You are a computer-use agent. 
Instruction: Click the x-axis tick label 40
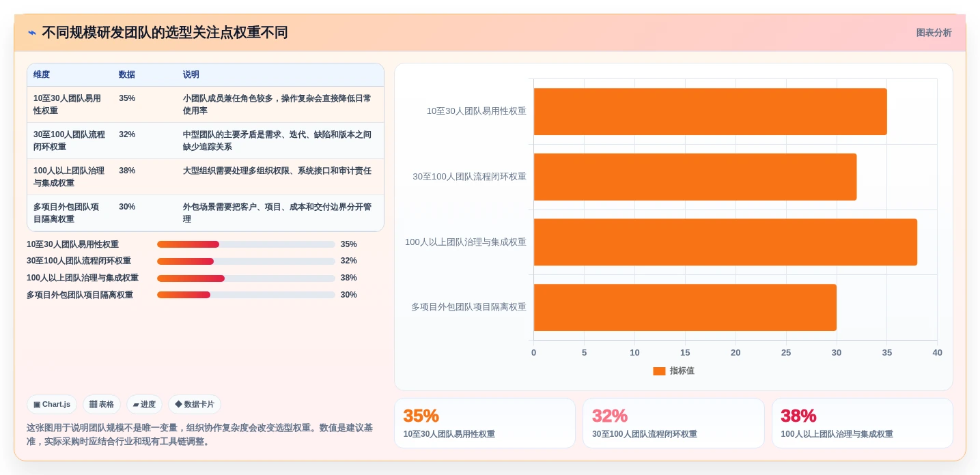[937, 353]
